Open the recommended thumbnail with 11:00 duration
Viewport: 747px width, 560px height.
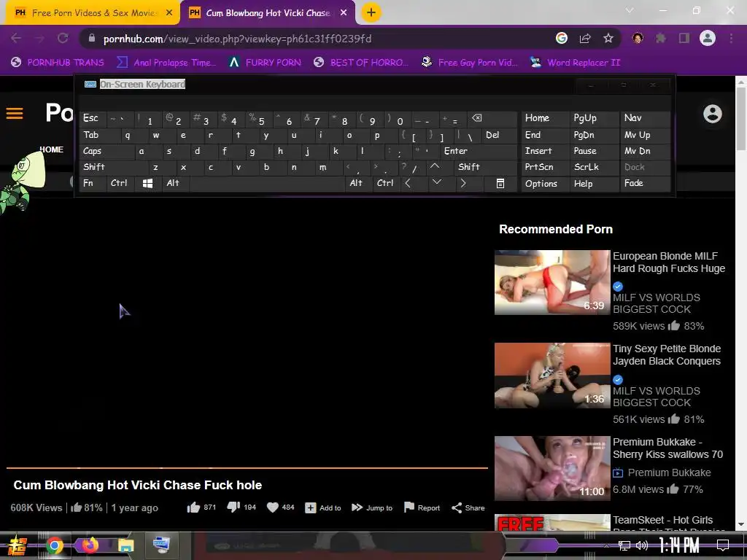pos(552,469)
